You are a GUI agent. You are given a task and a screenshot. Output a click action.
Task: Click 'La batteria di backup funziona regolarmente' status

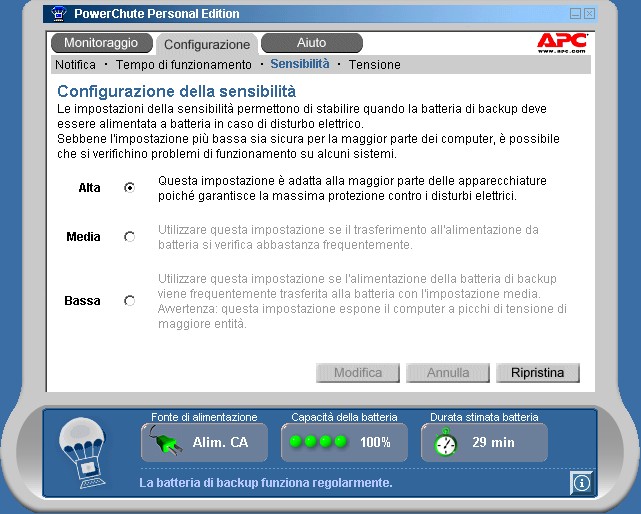pyautogui.click(x=266, y=483)
